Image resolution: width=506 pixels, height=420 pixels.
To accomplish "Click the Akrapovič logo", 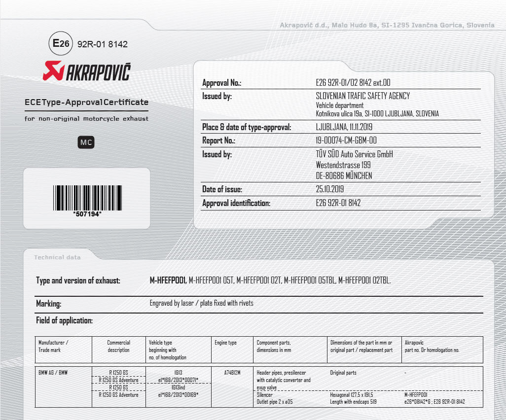I will pos(86,71).
